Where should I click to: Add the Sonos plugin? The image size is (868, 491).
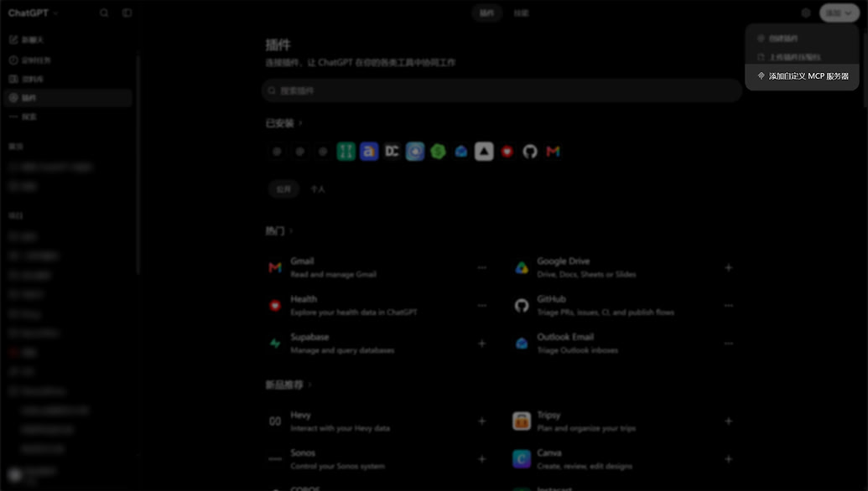tap(482, 459)
